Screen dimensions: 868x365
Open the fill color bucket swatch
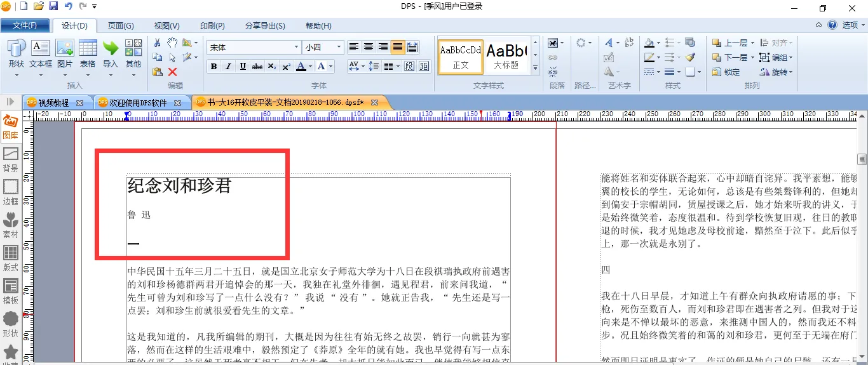[649, 43]
